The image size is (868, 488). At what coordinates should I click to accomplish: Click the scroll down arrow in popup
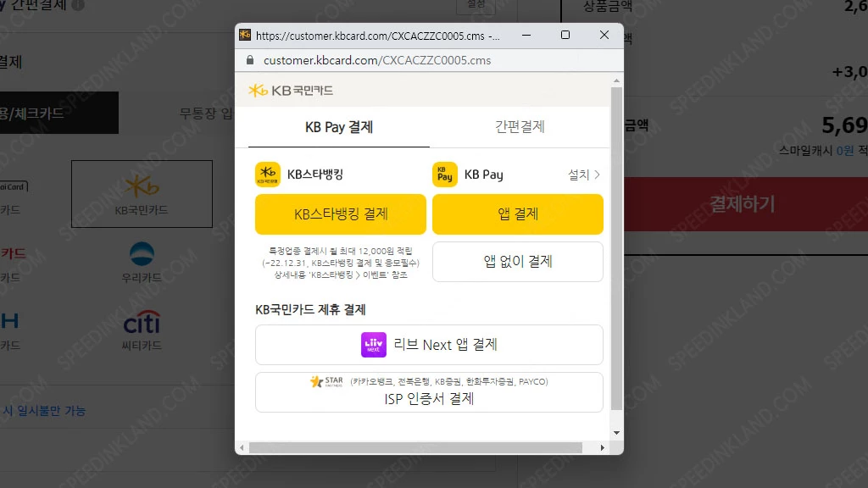[x=616, y=433]
